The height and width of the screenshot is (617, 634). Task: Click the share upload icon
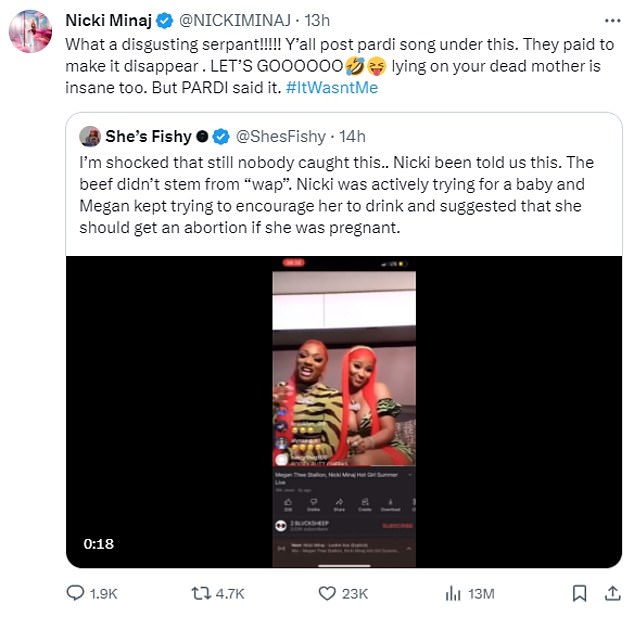(x=613, y=593)
